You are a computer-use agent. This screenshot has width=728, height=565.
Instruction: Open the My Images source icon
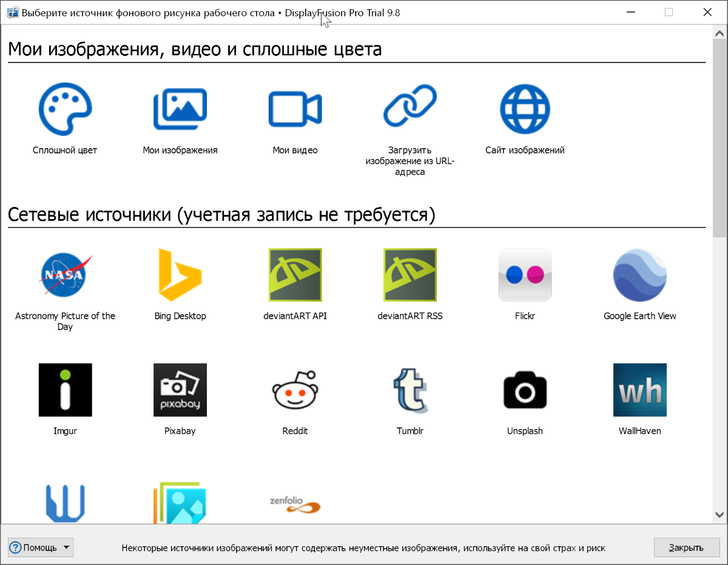coord(180,109)
